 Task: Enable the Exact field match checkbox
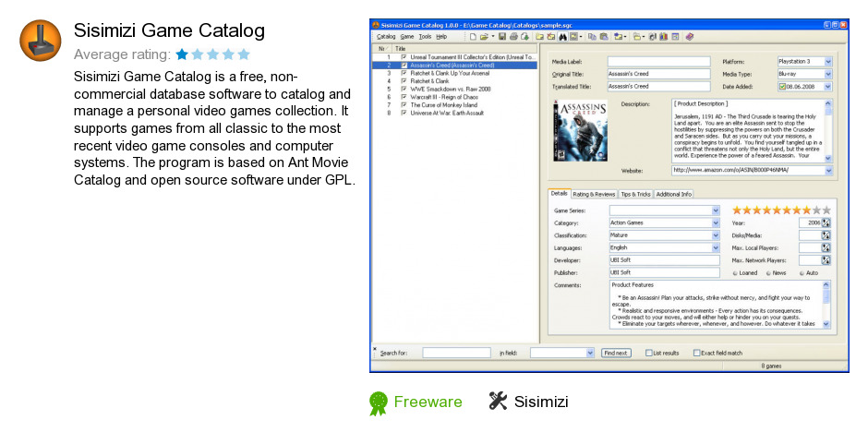[697, 353]
